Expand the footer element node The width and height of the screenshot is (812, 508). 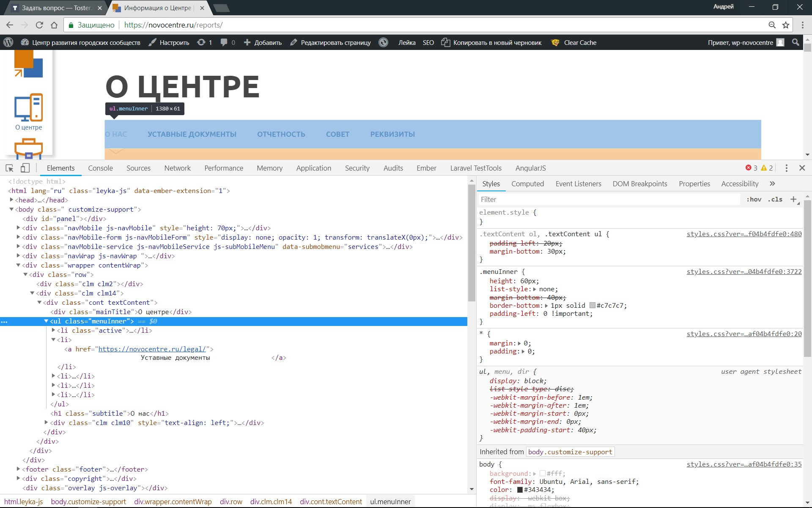(18, 469)
